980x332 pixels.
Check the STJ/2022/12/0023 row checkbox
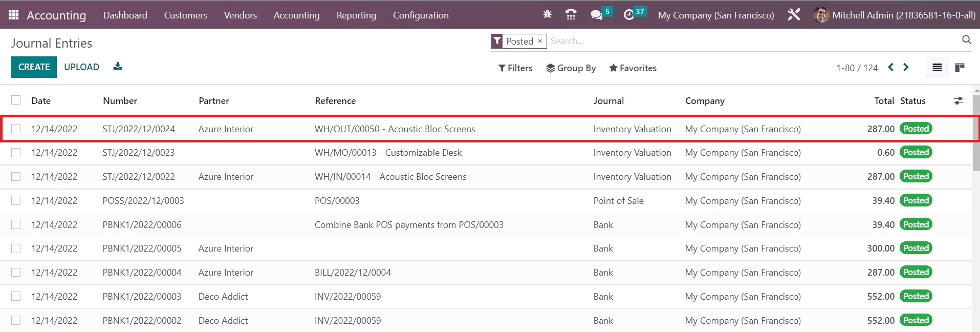[16, 153]
